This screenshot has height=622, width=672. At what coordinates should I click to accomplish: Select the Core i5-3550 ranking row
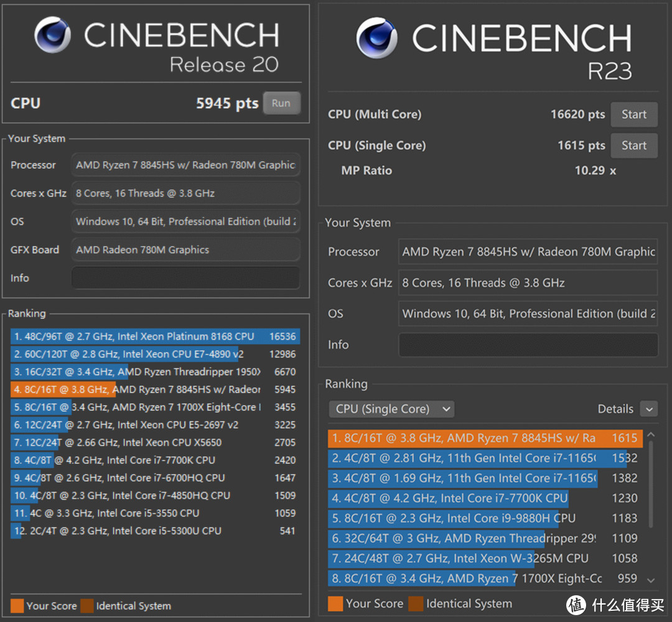155,513
